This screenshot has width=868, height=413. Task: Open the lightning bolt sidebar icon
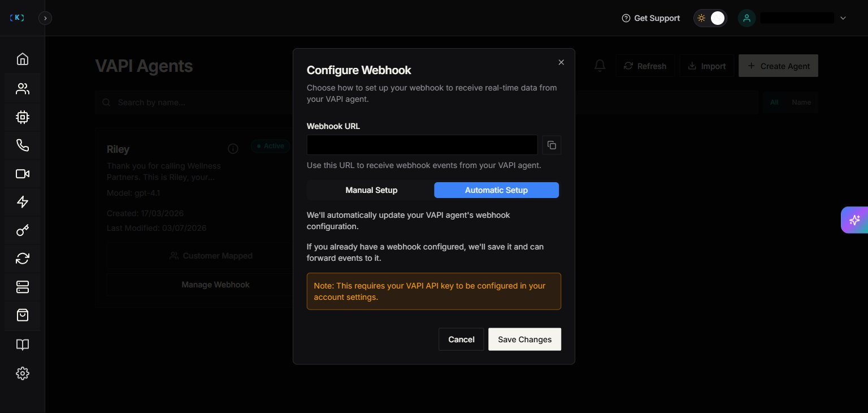click(x=23, y=202)
